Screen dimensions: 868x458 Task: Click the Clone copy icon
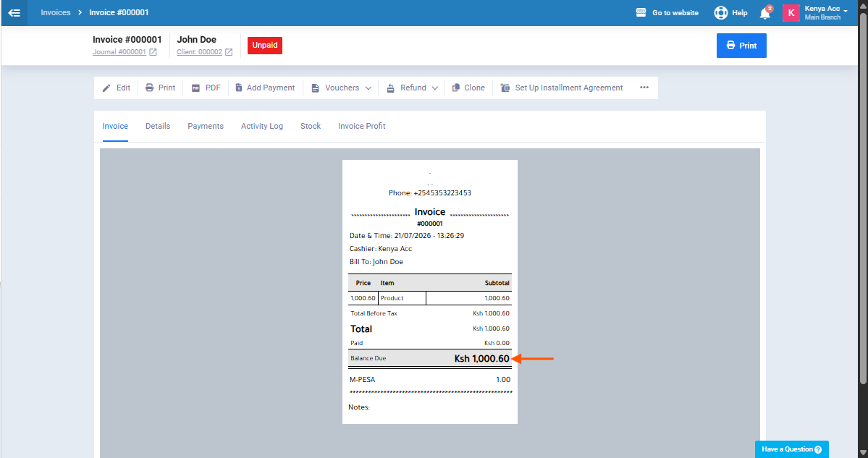click(x=456, y=88)
